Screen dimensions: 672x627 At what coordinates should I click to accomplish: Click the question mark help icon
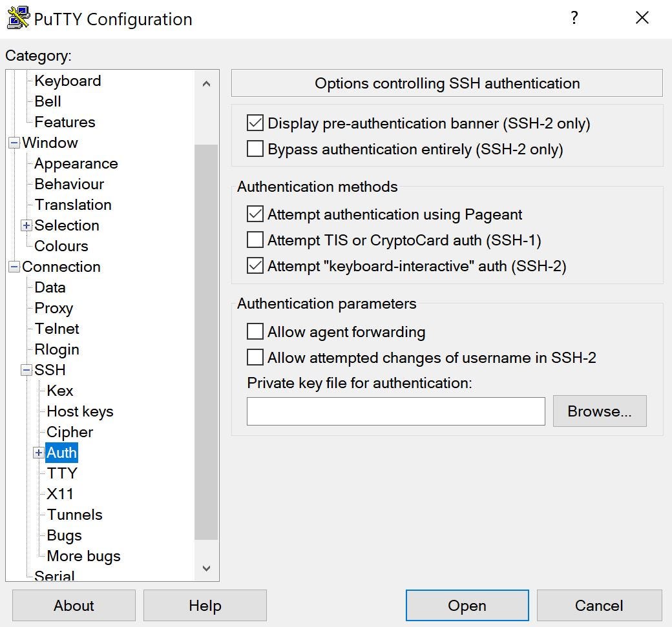pos(574,18)
